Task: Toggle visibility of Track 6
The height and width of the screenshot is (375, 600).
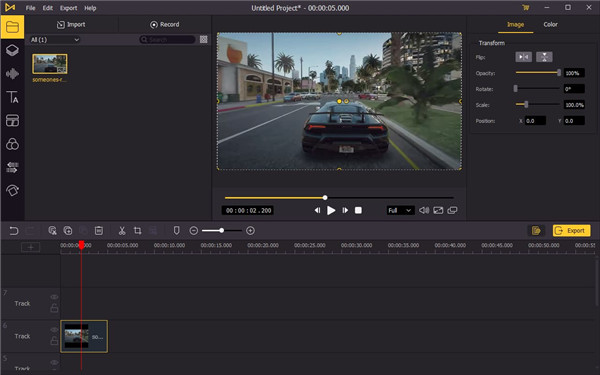Action: pyautogui.click(x=54, y=329)
